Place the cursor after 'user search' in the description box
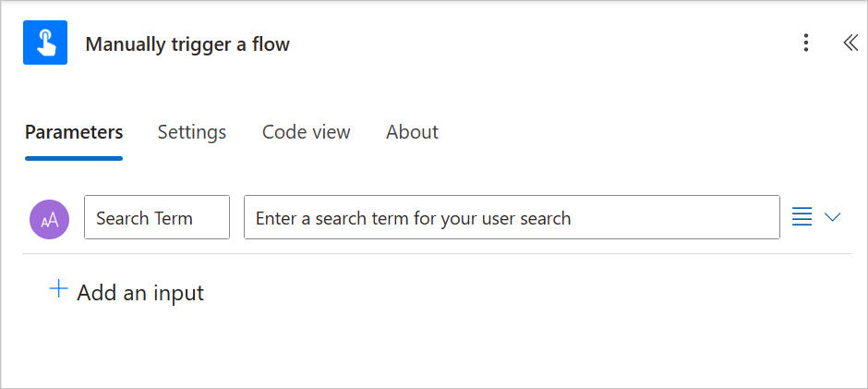Screen dimensions: 868x389 [x=573, y=218]
